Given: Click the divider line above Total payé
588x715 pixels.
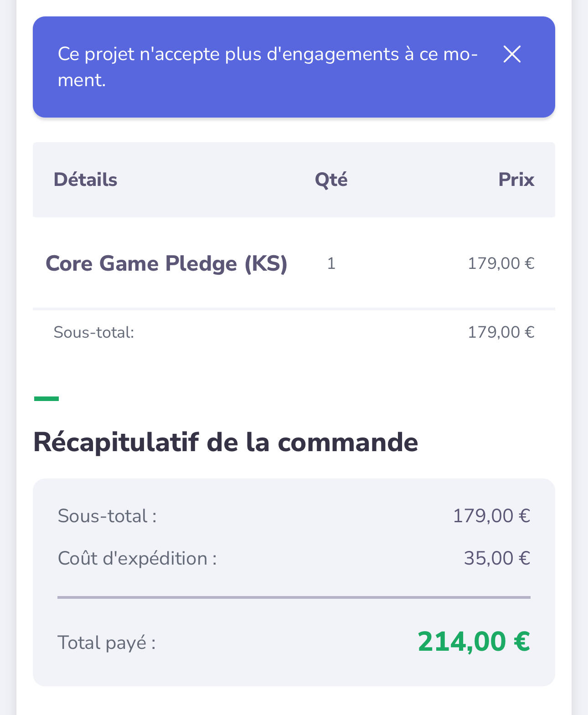Looking at the screenshot, I should pyautogui.click(x=294, y=597).
